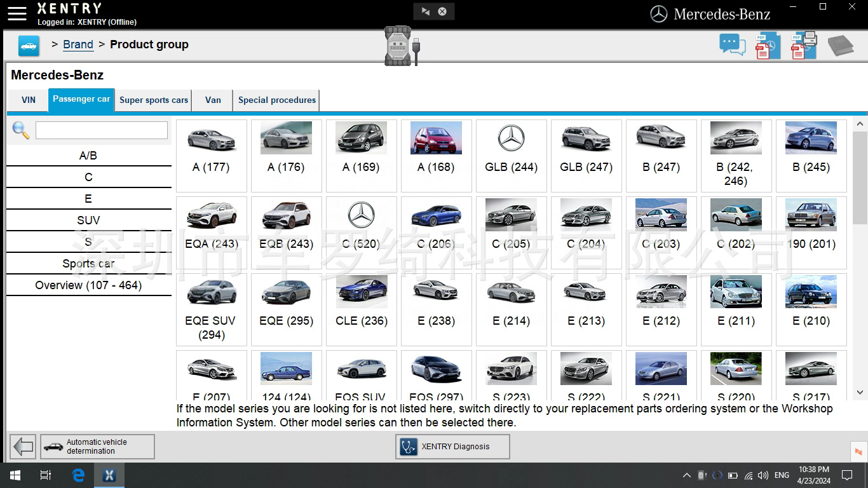This screenshot has height=488, width=868.
Task: Click Automatic vehicle determination button
Action: click(97, 447)
